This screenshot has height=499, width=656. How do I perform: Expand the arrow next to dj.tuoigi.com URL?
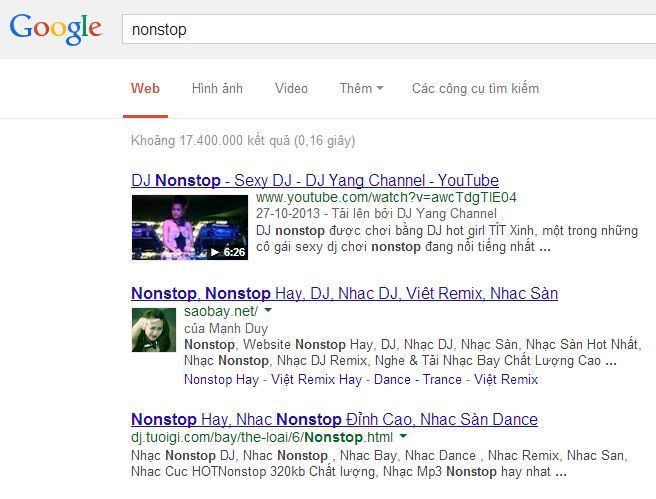click(403, 436)
